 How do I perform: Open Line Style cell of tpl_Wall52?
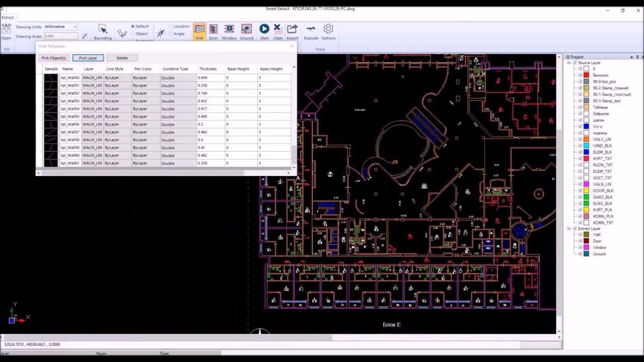pyautogui.click(x=117, y=93)
